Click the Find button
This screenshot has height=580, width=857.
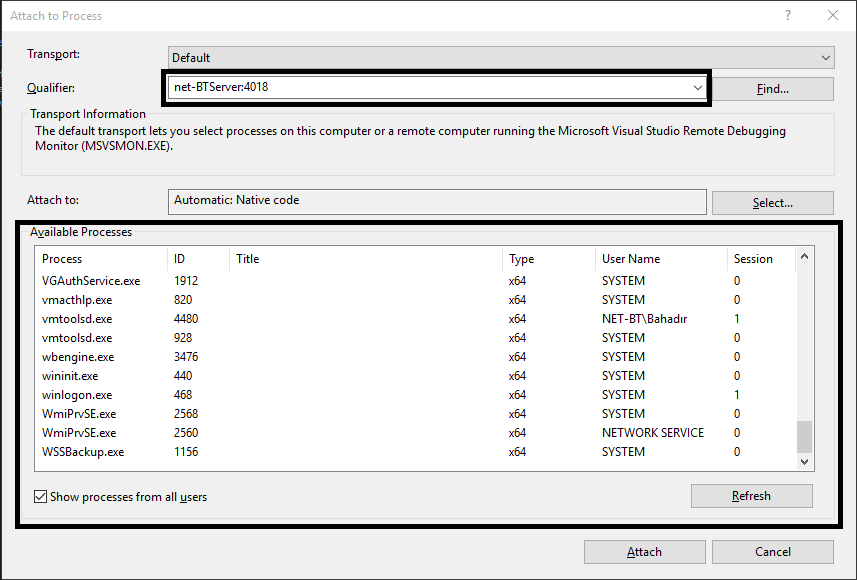771,88
